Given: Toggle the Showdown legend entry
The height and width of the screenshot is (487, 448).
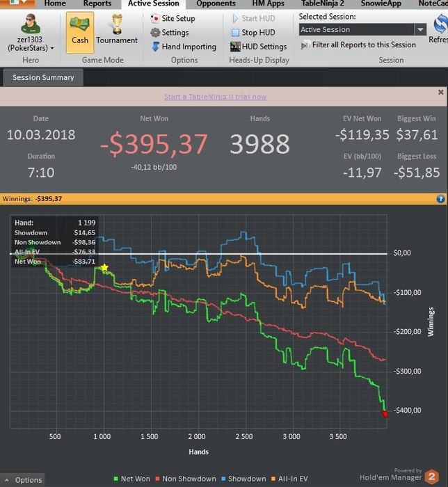Looking at the screenshot, I should (243, 479).
